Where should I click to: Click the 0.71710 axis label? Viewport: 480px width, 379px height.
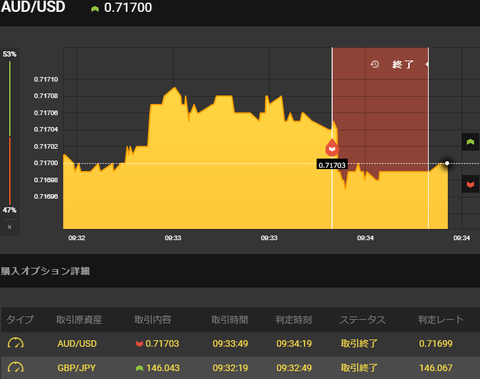pos(46,79)
